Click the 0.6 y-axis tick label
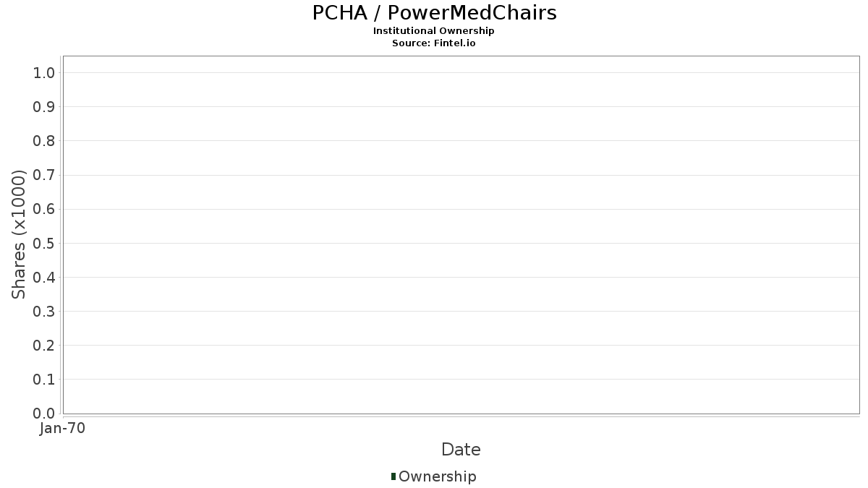The width and height of the screenshot is (868, 488). tap(44, 209)
